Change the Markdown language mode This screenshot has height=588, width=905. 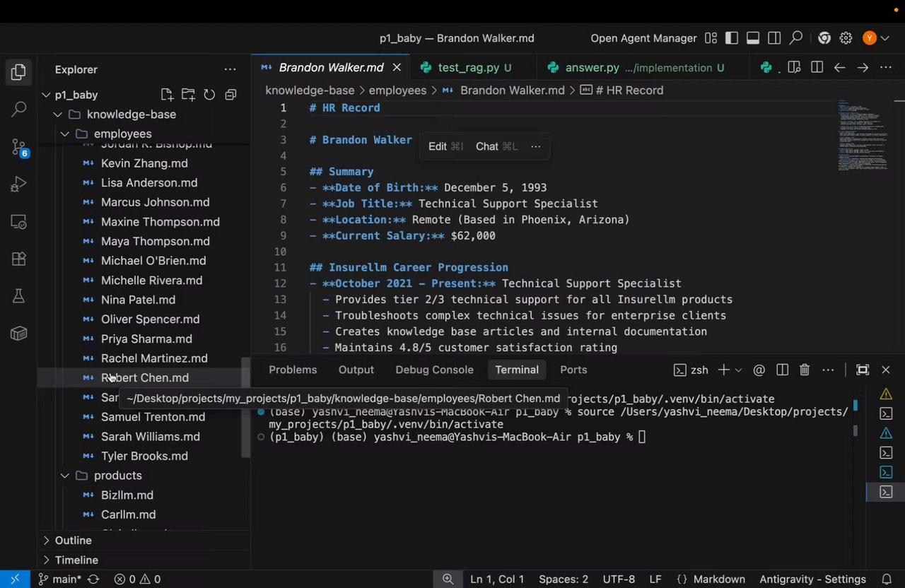click(x=719, y=580)
